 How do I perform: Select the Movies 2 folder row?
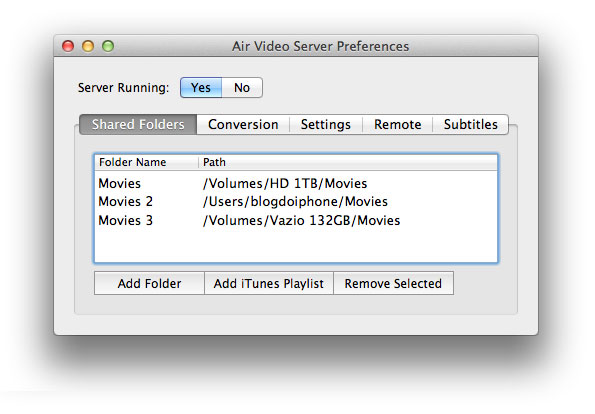pyautogui.click(x=296, y=201)
